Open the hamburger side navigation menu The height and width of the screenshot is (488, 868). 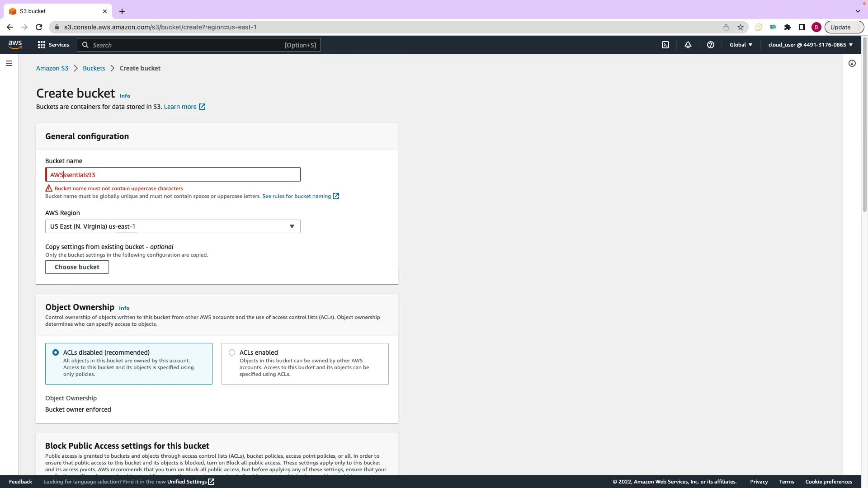coord(9,63)
